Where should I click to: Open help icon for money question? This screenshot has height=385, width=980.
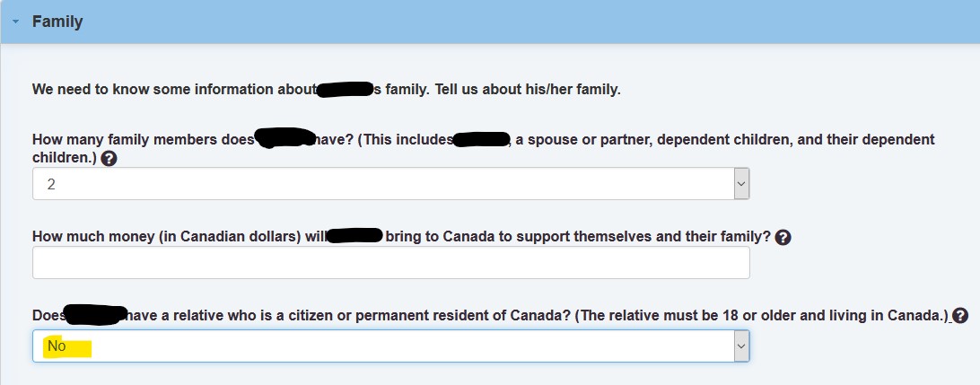[x=783, y=238]
